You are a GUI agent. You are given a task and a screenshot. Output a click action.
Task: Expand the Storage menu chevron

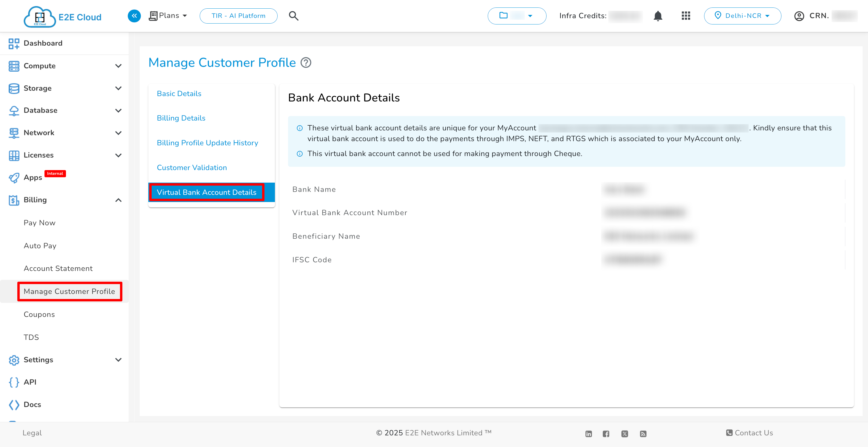[x=118, y=88]
